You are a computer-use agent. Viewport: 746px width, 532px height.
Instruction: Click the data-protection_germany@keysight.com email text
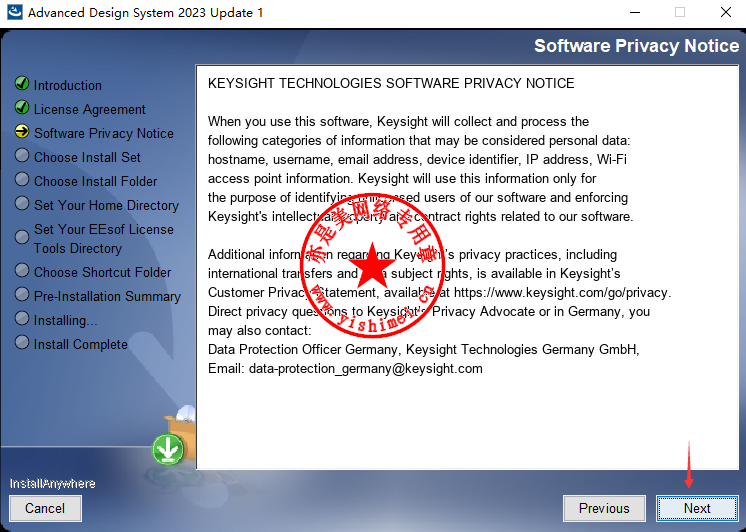(365, 368)
